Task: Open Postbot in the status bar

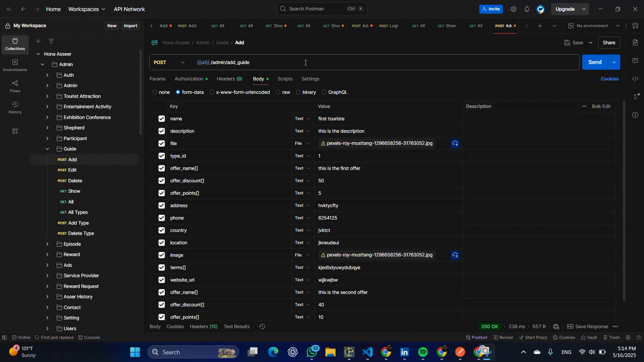Action: [x=476, y=337]
